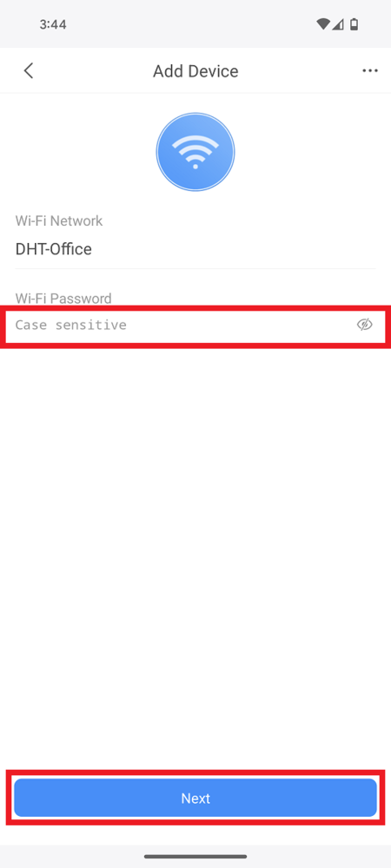Screen dimensions: 391x868
Task: Select the DHT-Office network name field
Action: [x=195, y=249]
